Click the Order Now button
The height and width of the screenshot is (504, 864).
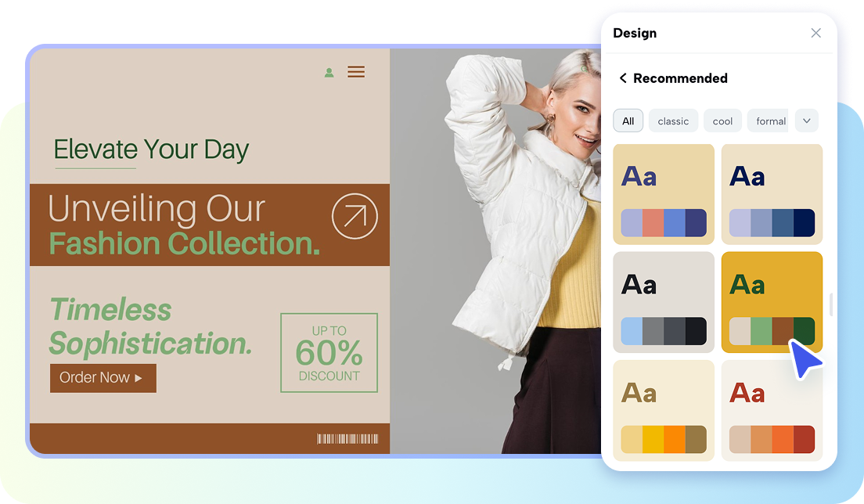pyautogui.click(x=103, y=378)
